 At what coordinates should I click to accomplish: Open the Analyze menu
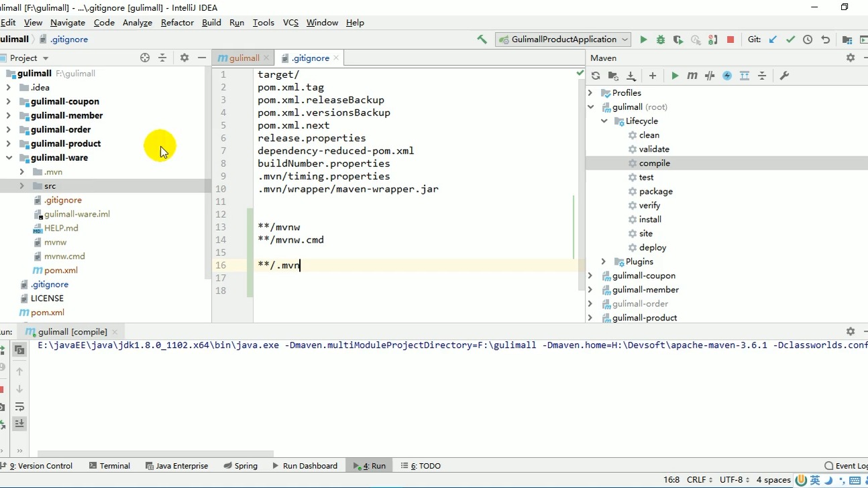click(x=138, y=22)
